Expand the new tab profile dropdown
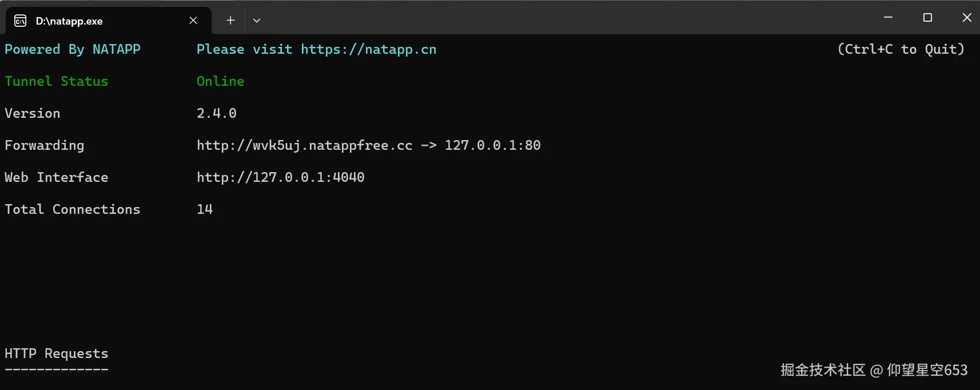The height and width of the screenshot is (390, 980). coord(257,21)
